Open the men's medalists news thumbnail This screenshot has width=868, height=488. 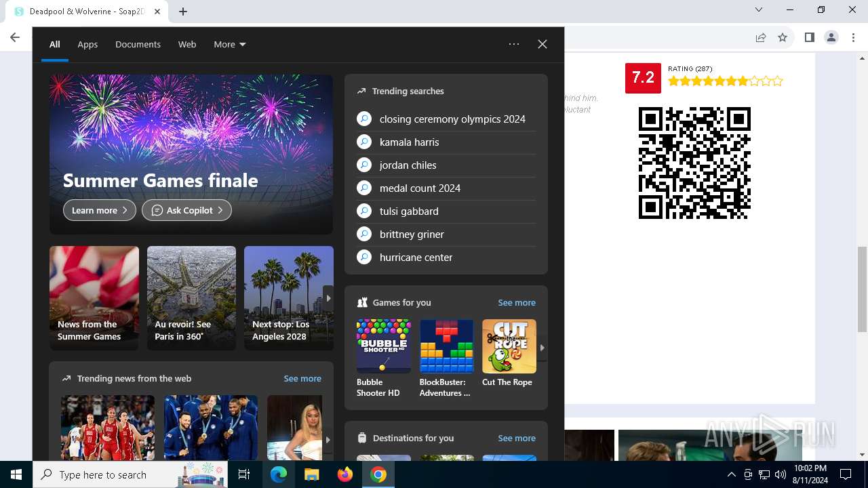pos(211,428)
